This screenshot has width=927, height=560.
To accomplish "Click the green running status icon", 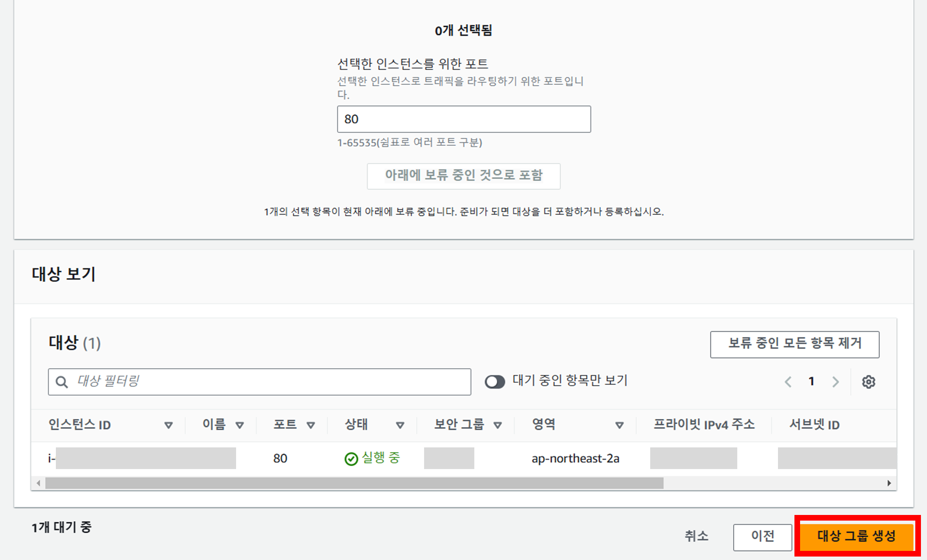I will [351, 459].
